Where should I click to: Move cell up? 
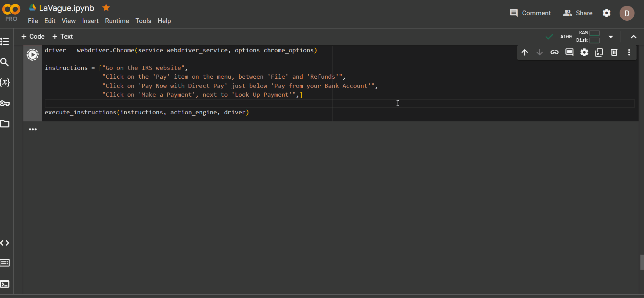pyautogui.click(x=525, y=52)
